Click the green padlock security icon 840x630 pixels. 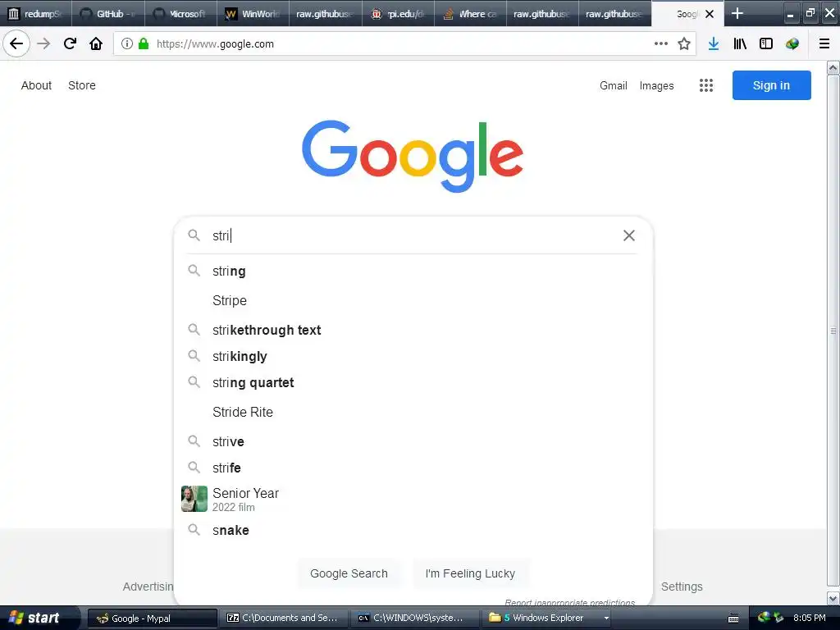click(x=144, y=44)
